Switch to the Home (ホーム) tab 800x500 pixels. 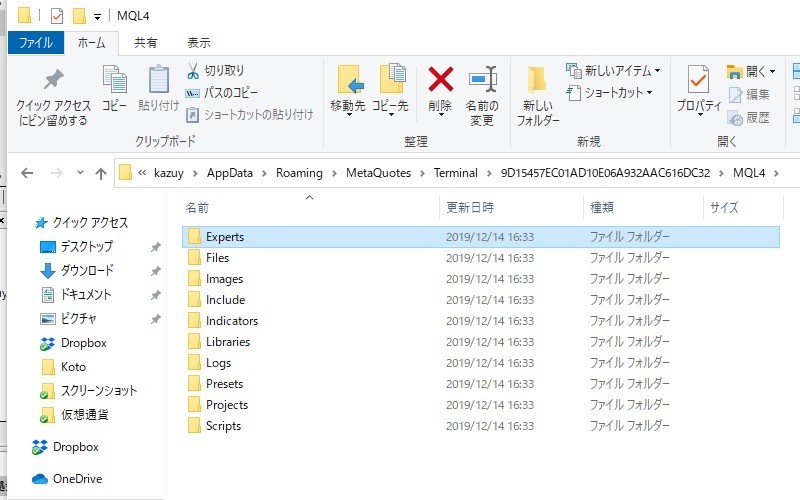point(91,43)
